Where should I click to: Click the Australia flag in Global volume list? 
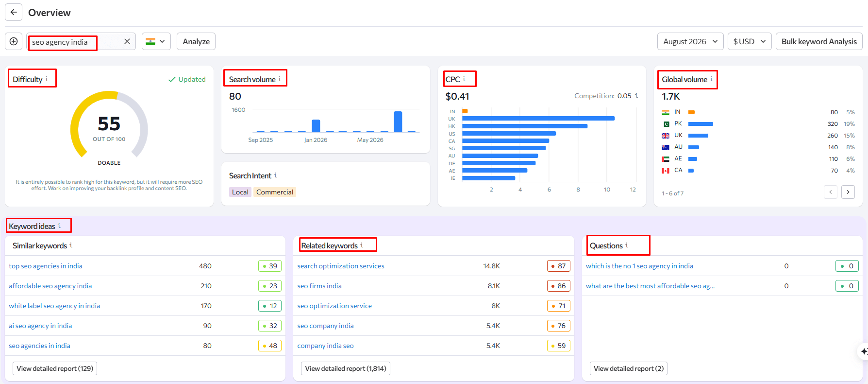click(666, 147)
